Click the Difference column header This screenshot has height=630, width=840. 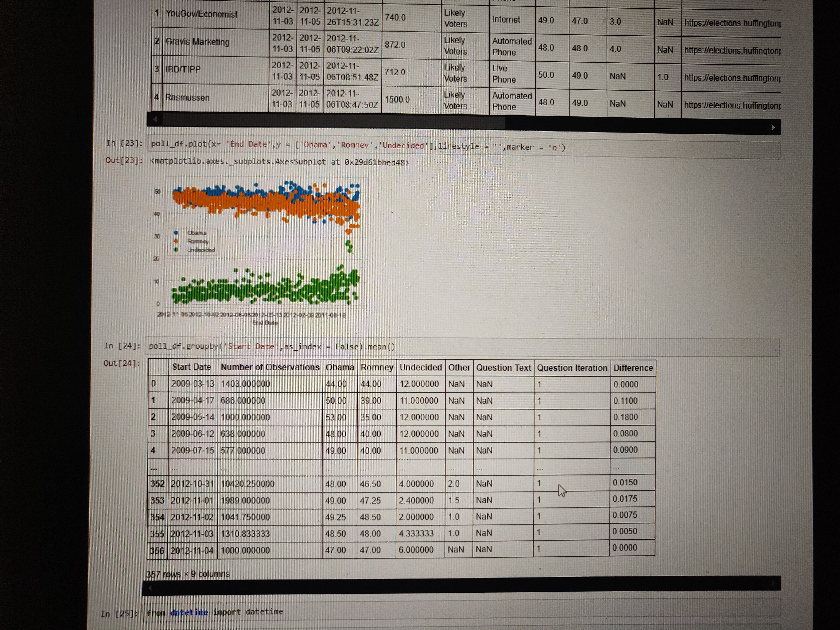633,368
